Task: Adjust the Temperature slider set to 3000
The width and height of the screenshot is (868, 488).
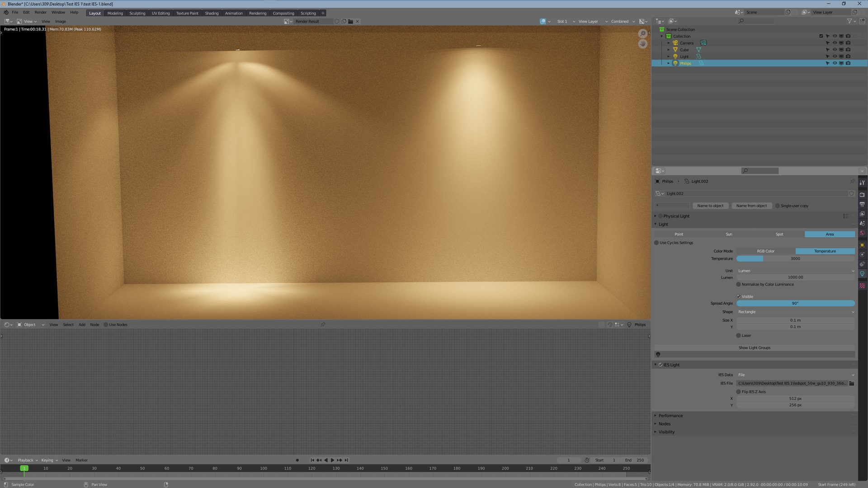Action: 795,258
